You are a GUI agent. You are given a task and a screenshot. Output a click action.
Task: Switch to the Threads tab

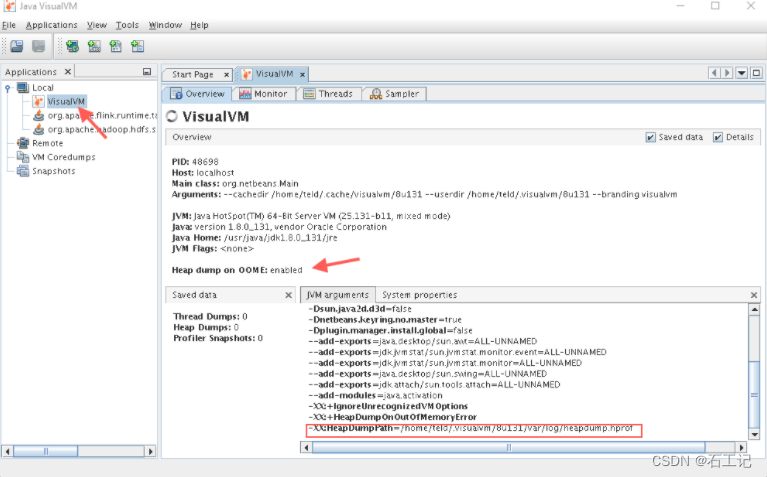pyautogui.click(x=329, y=93)
